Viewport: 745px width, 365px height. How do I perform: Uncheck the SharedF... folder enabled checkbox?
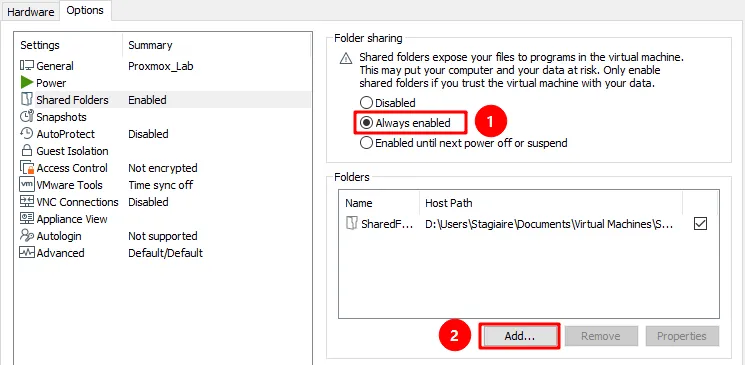coord(700,223)
